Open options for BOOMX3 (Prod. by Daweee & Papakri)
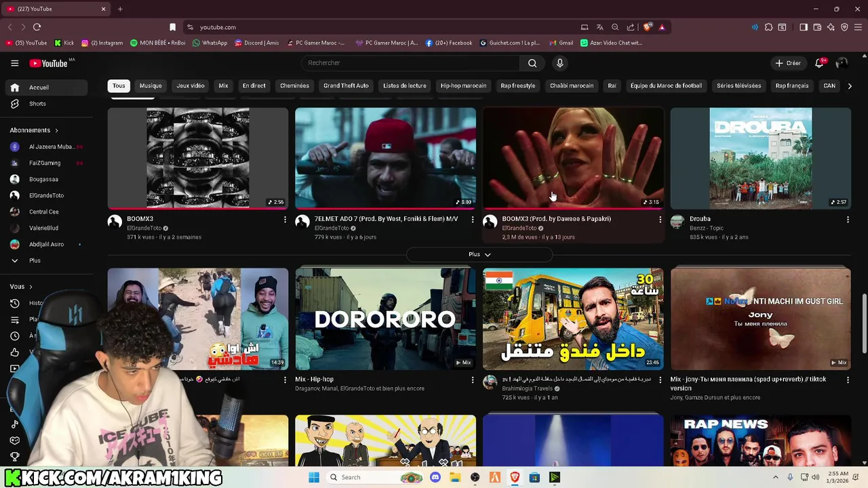This screenshot has width=868, height=488. pyautogui.click(x=660, y=220)
